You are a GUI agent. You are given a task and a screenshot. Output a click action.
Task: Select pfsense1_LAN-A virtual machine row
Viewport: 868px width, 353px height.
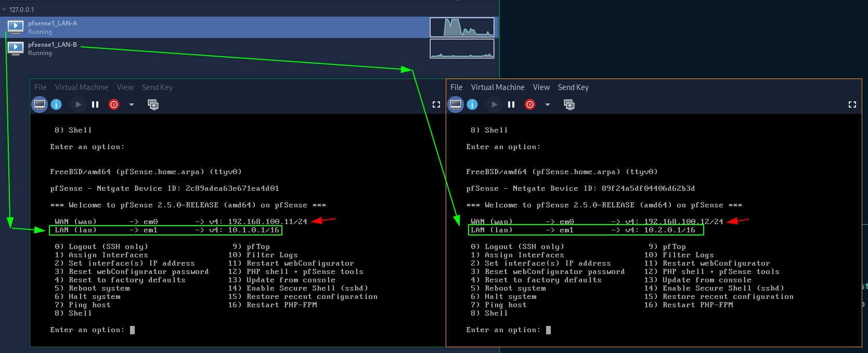coord(249,27)
